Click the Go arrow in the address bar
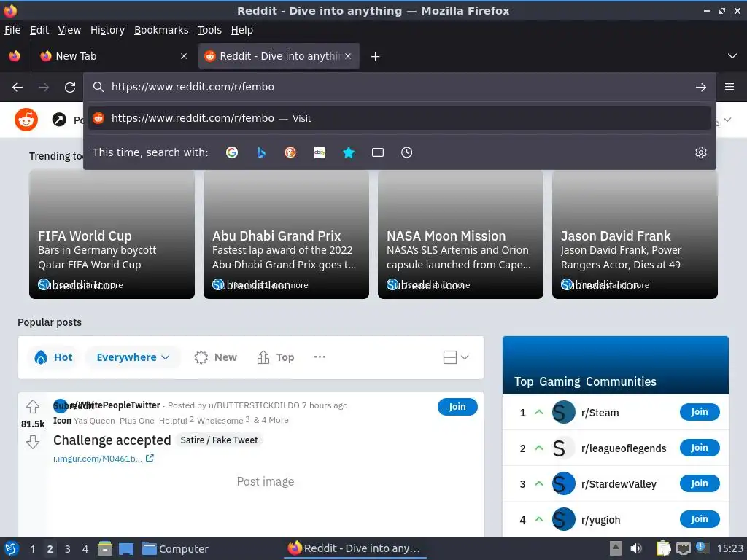The width and height of the screenshot is (747, 560). click(x=701, y=87)
